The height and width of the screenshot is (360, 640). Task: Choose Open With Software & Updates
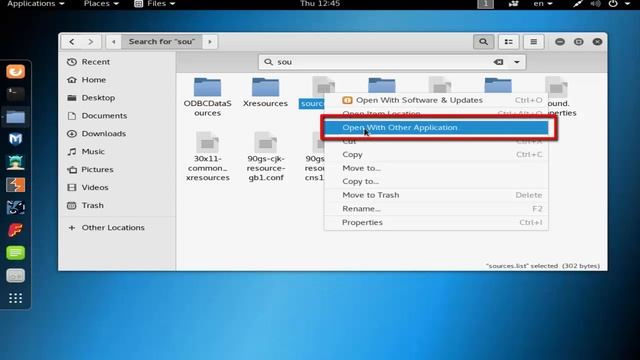436,100
